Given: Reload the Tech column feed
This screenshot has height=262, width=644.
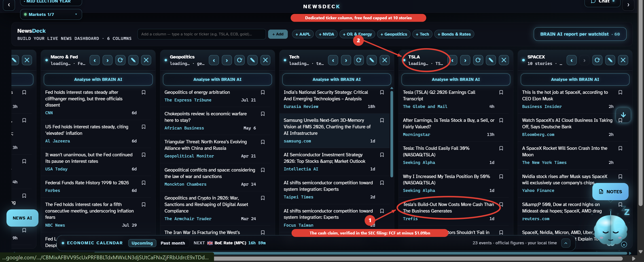Looking at the screenshot, I should tap(359, 60).
